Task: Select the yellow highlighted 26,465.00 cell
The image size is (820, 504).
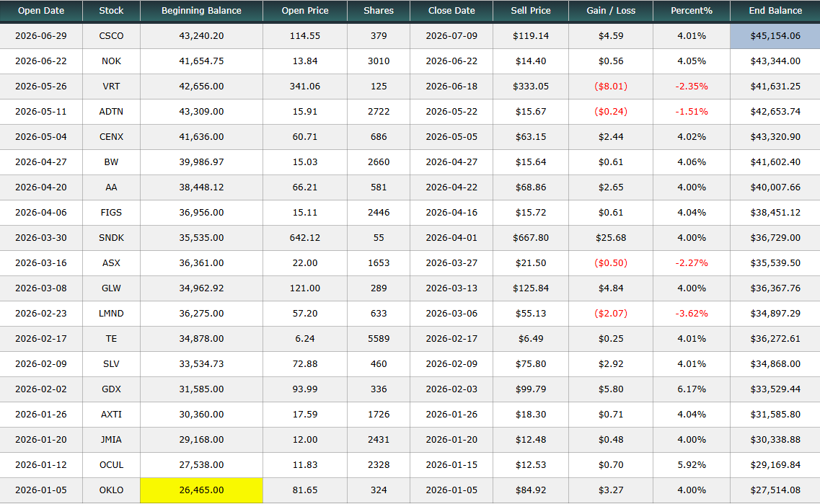Action: tap(201, 490)
